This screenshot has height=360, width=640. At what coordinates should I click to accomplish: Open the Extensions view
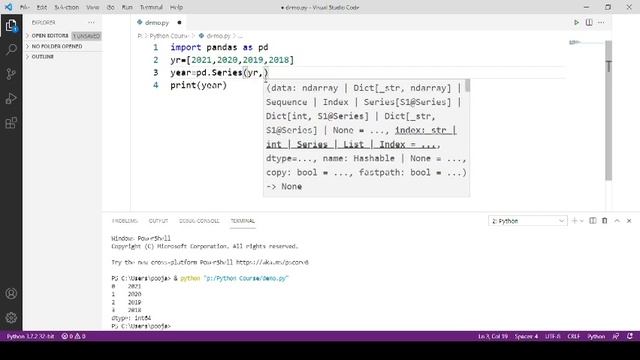click(x=11, y=123)
